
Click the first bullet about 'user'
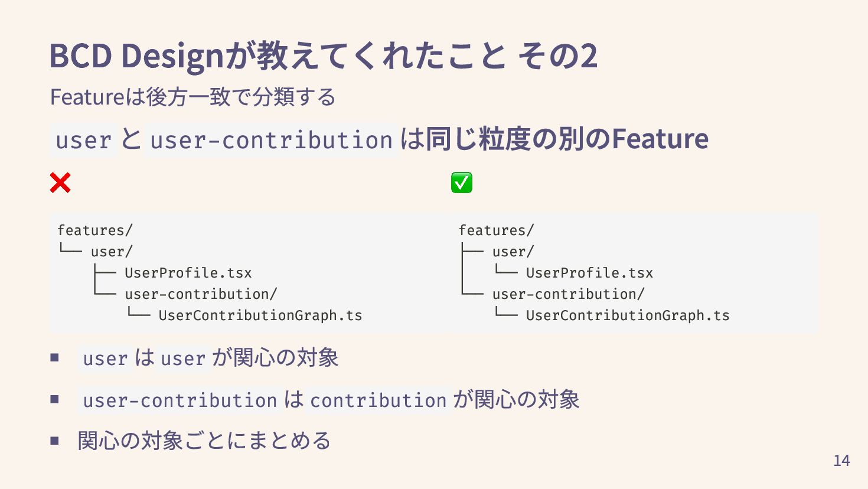click(x=210, y=358)
